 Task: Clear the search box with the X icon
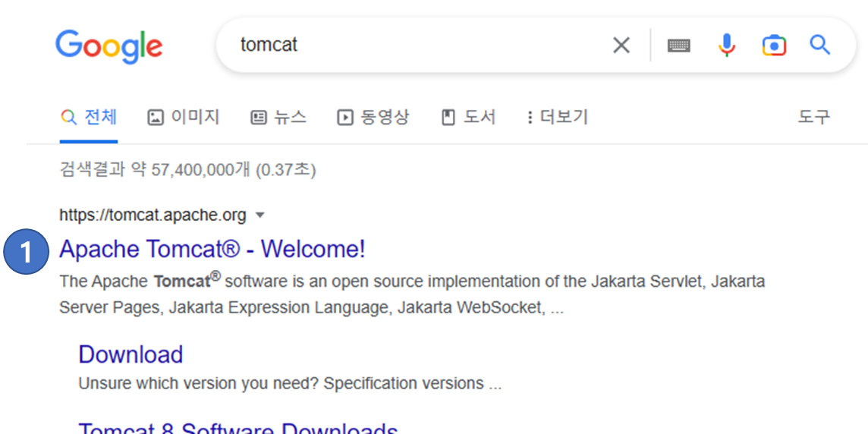(621, 46)
